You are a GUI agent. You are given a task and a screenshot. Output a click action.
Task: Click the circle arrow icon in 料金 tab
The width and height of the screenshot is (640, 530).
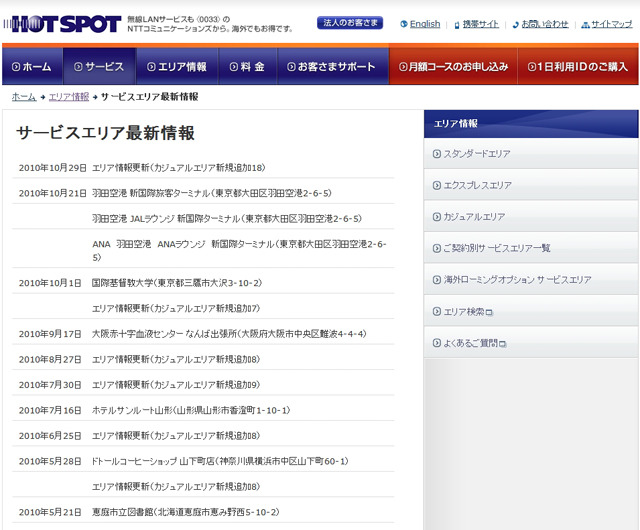pyautogui.click(x=233, y=67)
